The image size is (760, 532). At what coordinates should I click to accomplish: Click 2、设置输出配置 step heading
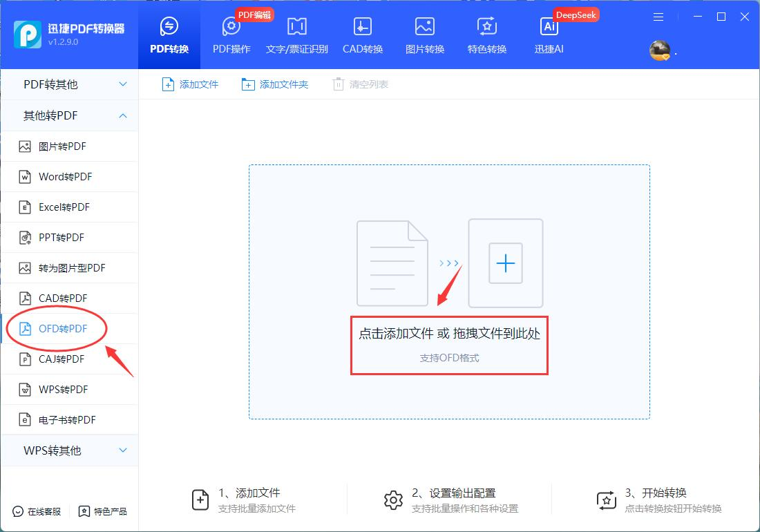click(454, 493)
